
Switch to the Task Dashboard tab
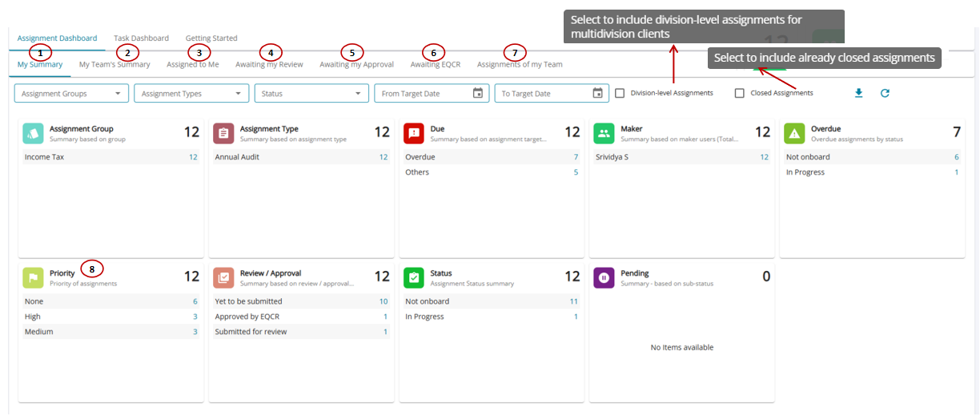[x=141, y=38]
